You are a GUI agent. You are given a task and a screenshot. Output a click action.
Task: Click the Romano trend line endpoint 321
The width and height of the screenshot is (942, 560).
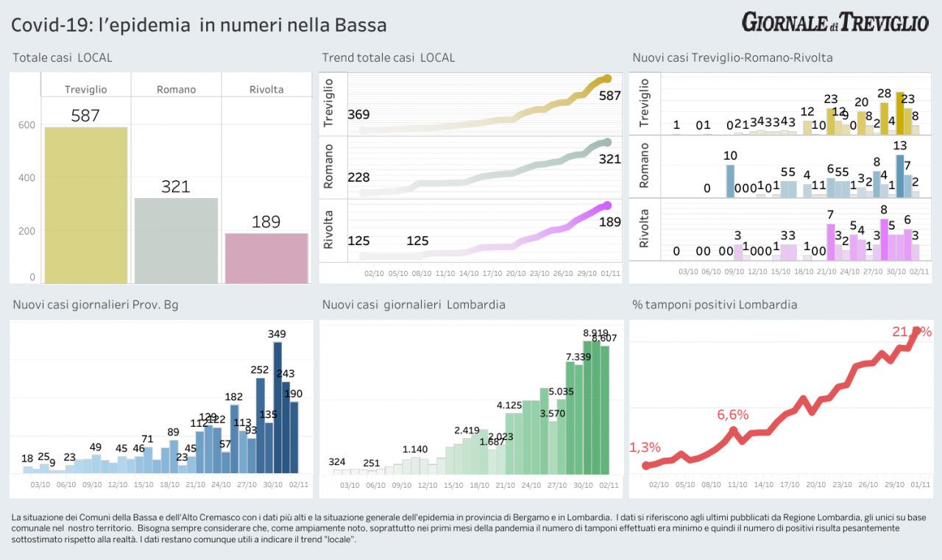(607, 142)
